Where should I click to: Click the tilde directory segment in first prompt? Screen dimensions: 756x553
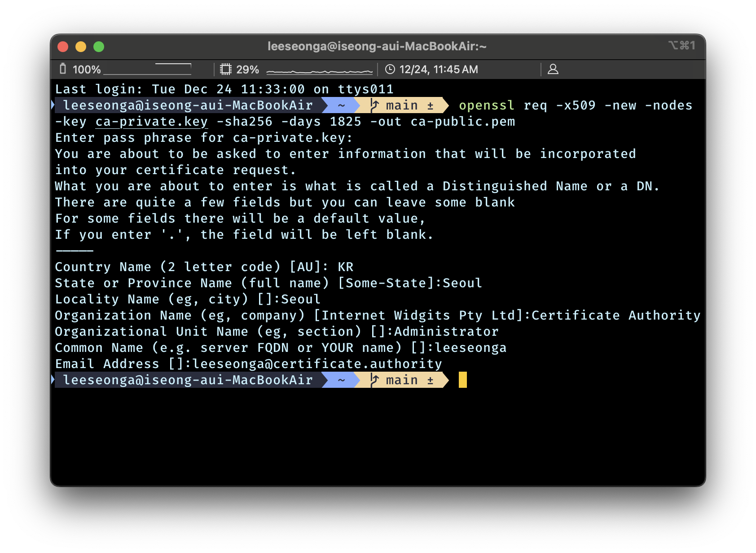[341, 105]
